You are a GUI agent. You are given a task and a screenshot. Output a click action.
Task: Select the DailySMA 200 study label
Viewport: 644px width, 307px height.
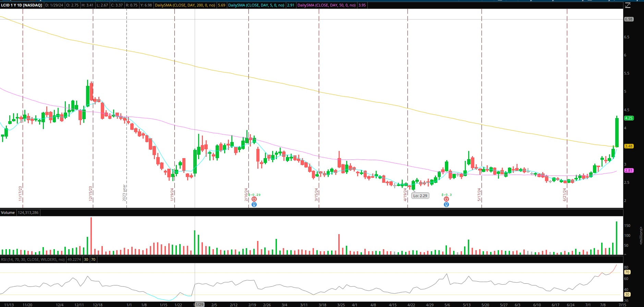(185, 5)
